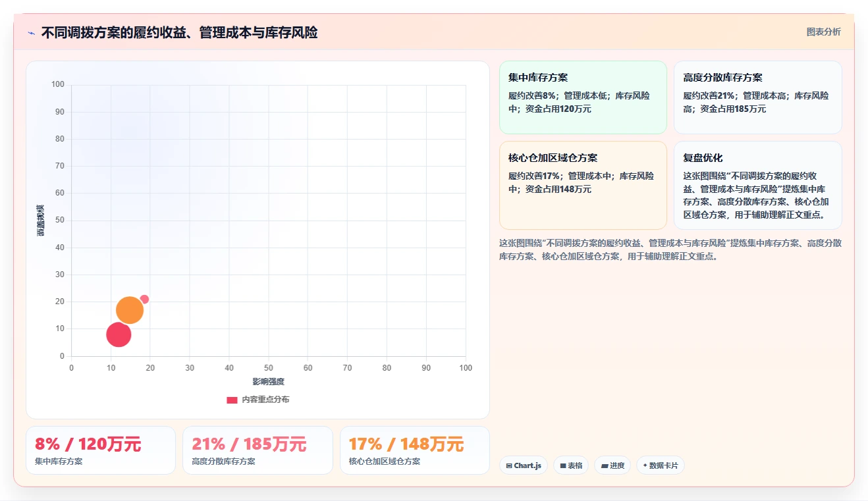
Task: Click the 覆盖规模 y-axis title
Action: click(x=41, y=221)
